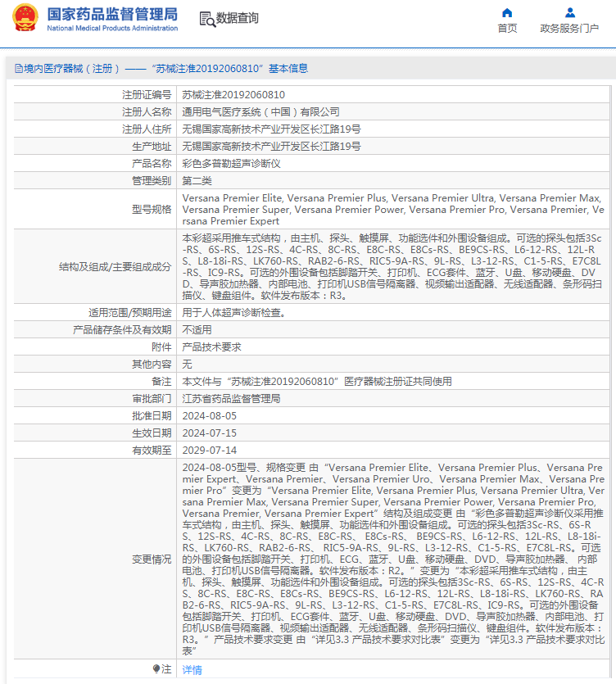Click the 第二类 management category value
Image resolution: width=616 pixels, height=684 pixels.
(x=197, y=180)
